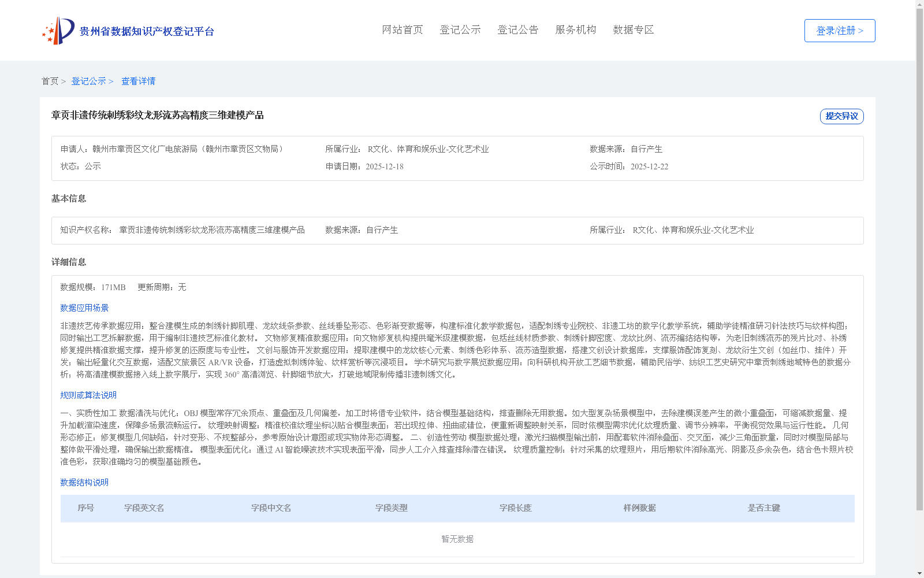This screenshot has height=578, width=924.
Task: Click the scrollbar down arrow
Action: coord(919,574)
